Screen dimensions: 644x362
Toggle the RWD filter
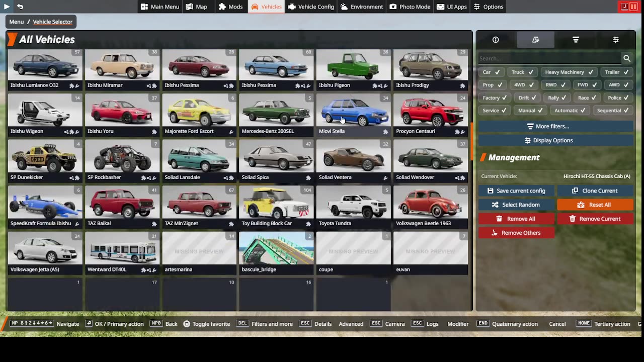coord(555,85)
